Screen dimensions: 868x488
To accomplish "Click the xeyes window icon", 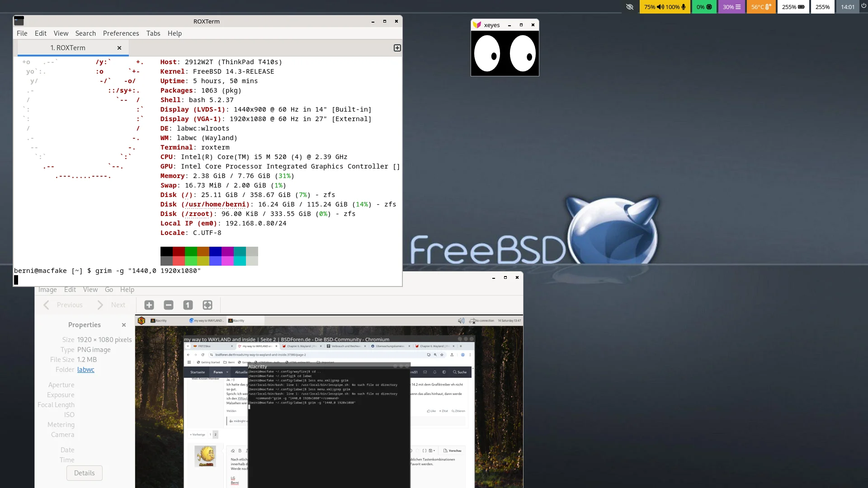I will tap(476, 25).
